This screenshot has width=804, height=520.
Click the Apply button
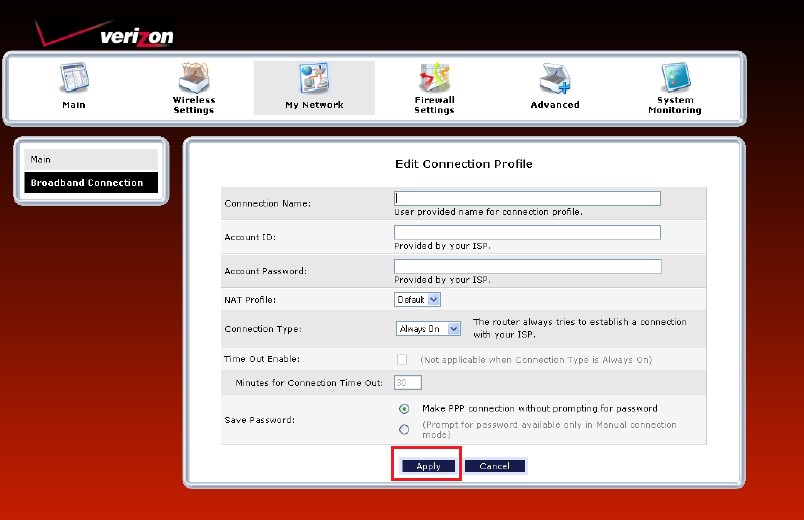(x=428, y=466)
